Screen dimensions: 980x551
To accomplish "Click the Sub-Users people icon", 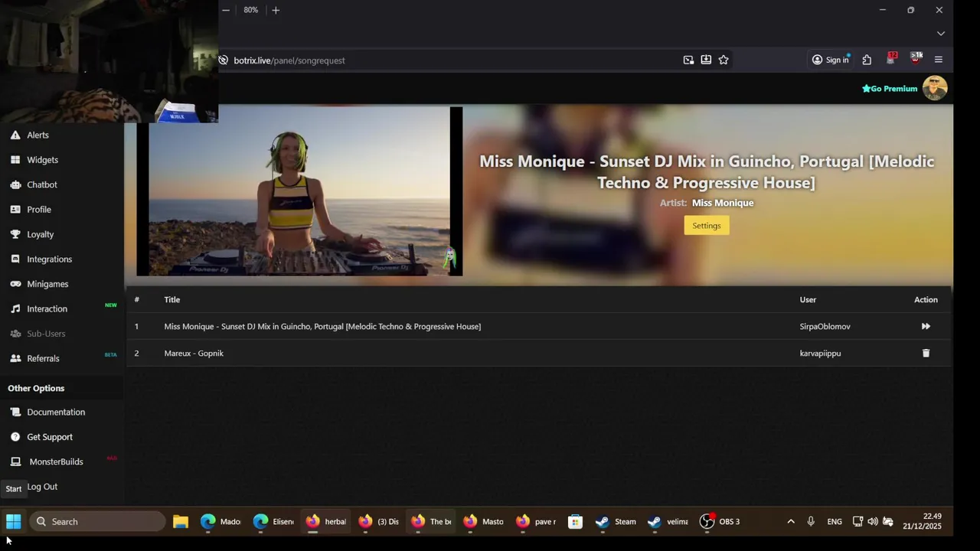I will [x=15, y=334].
